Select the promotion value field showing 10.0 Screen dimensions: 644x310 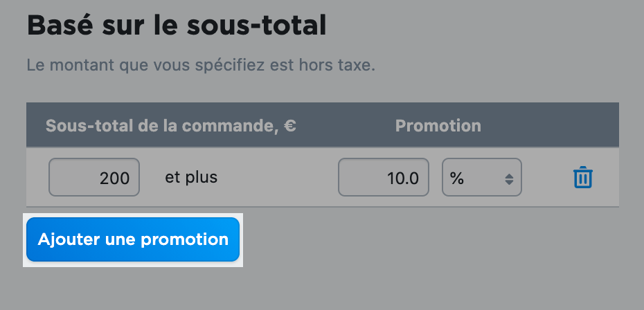(x=384, y=177)
